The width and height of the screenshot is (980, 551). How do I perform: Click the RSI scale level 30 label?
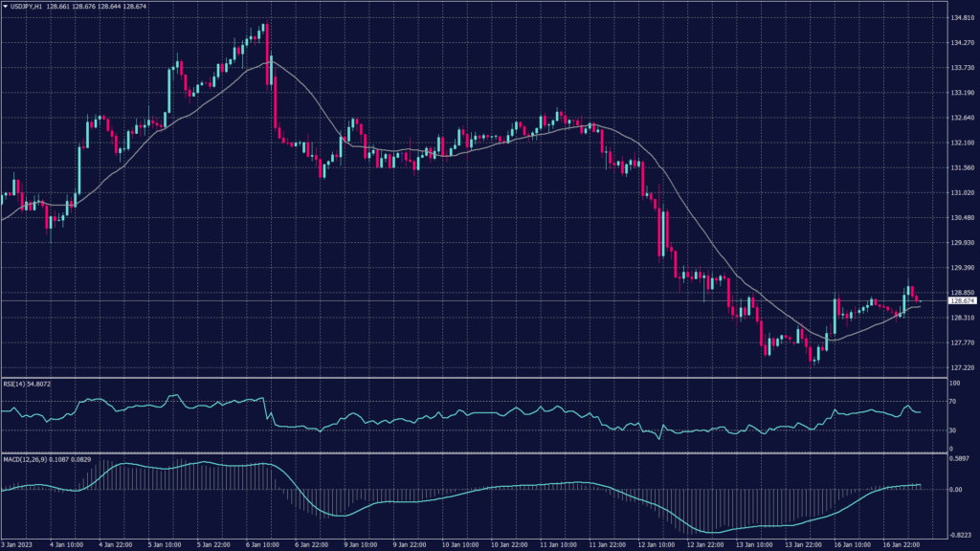click(953, 430)
